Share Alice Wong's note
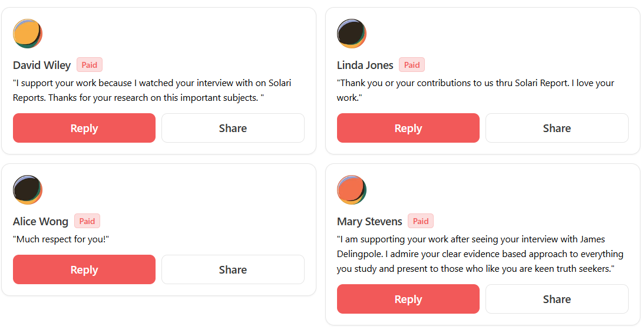Viewport: 644px width, 329px height. (x=233, y=269)
